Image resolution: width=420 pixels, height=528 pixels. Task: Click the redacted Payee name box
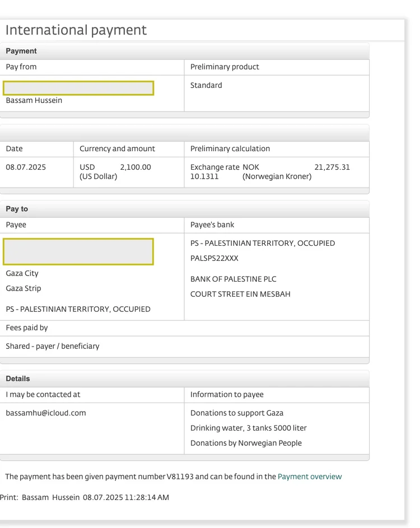(78, 251)
